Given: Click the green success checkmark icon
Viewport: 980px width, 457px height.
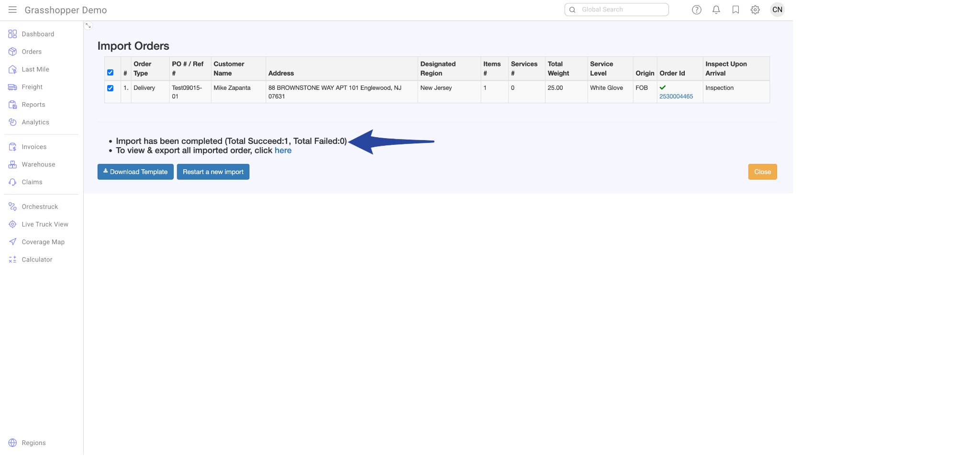Looking at the screenshot, I should [x=663, y=87].
